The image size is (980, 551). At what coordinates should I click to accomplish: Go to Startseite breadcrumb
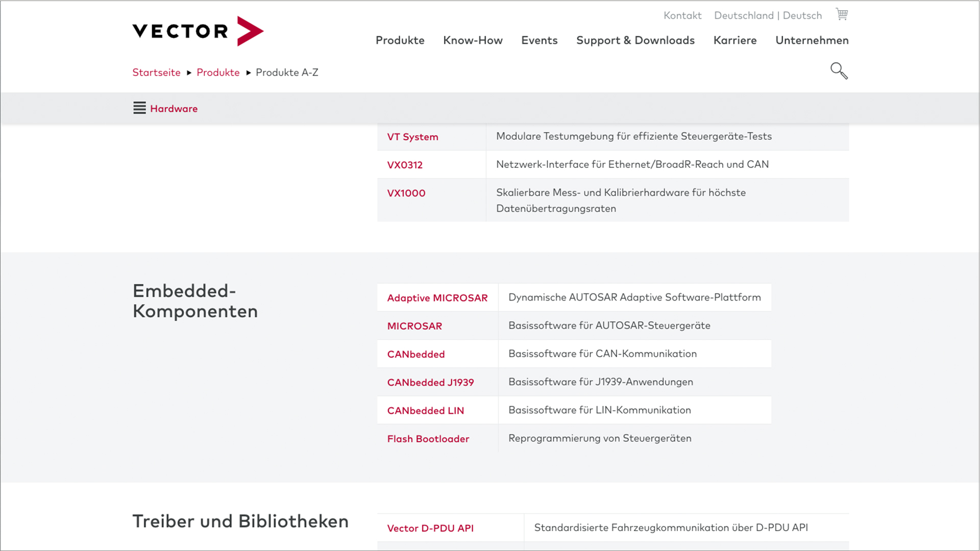pos(156,72)
